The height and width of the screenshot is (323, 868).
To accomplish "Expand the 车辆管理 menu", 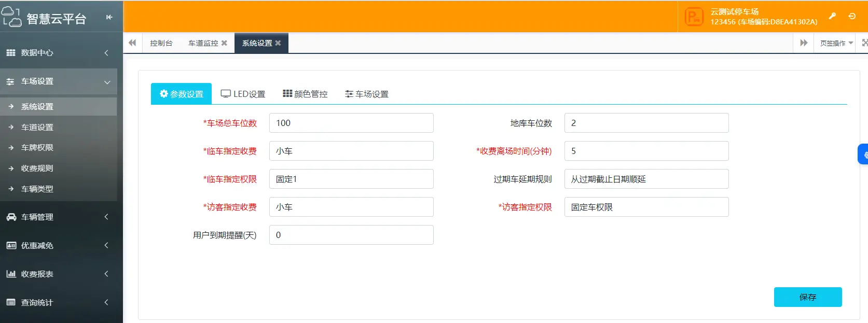I will [x=58, y=217].
